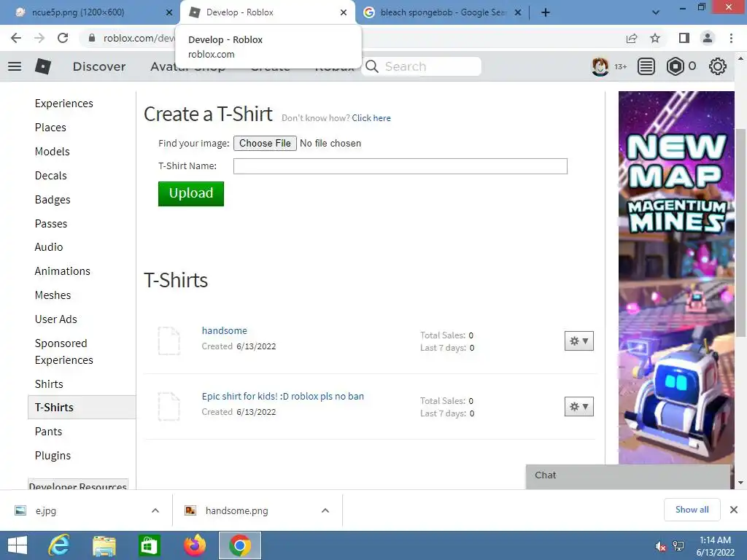This screenshot has width=747, height=560.
Task: Switch to bleach spongebob Google Search tab
Action: pos(441,12)
